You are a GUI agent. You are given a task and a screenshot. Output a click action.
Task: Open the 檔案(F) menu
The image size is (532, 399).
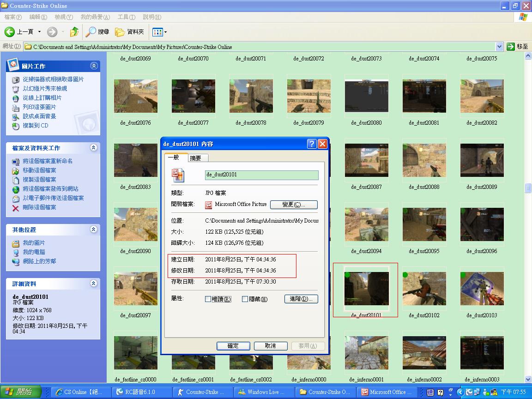point(13,17)
